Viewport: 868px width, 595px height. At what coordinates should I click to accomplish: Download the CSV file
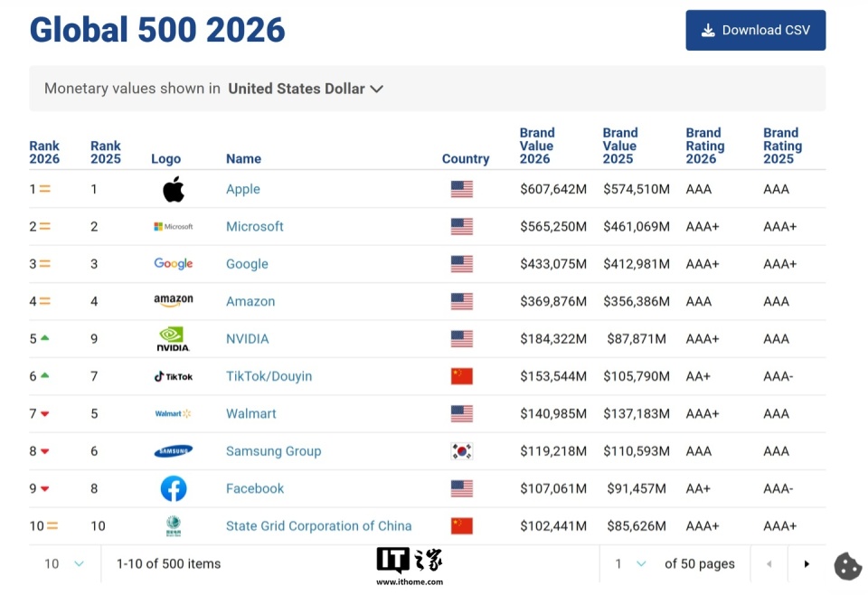tap(756, 30)
